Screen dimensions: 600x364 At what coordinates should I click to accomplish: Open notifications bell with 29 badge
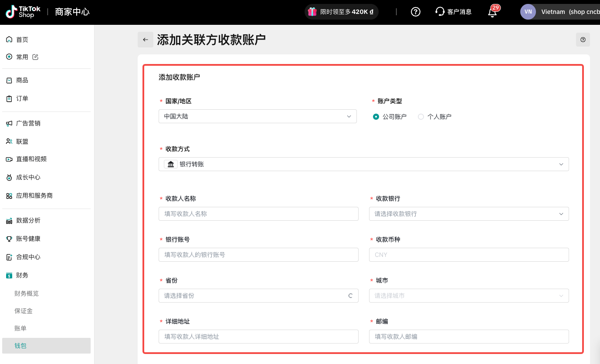[x=492, y=12]
